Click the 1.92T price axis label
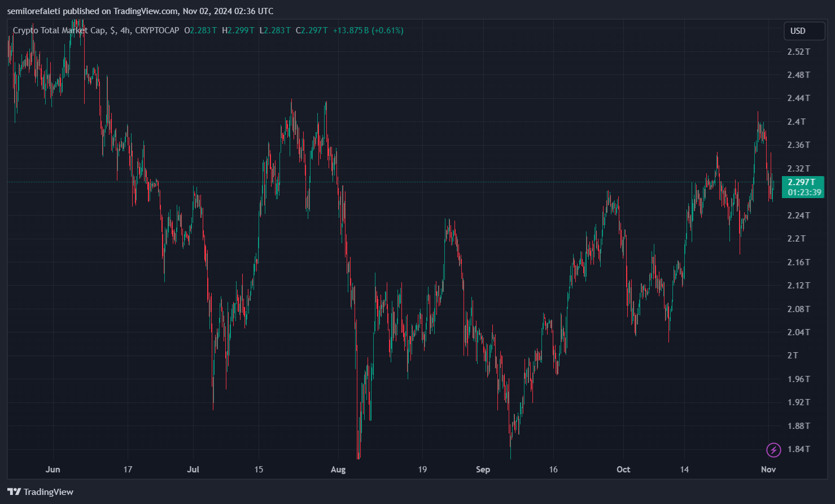835x504 pixels. pyautogui.click(x=799, y=402)
